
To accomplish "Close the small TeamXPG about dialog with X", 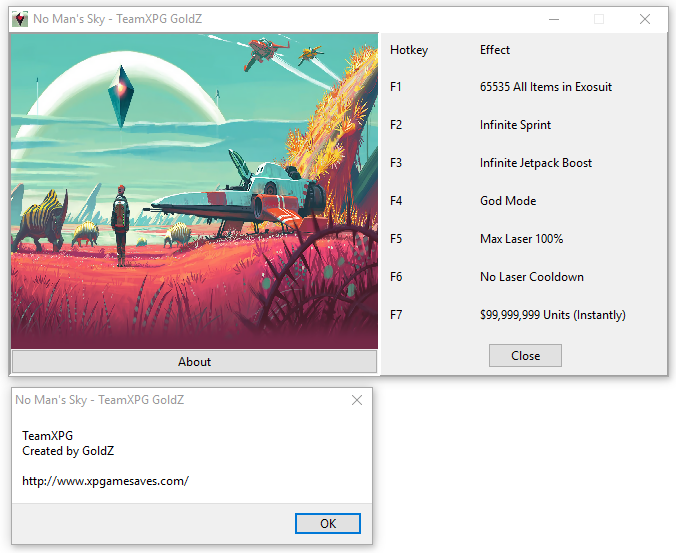I will 357,400.
